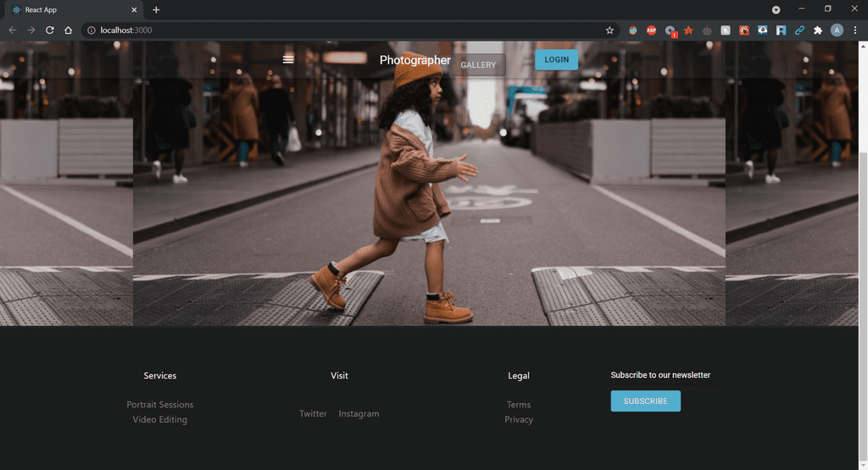Click the blue-white square extension icon
Viewport: 868px width, 470px height.
781,30
